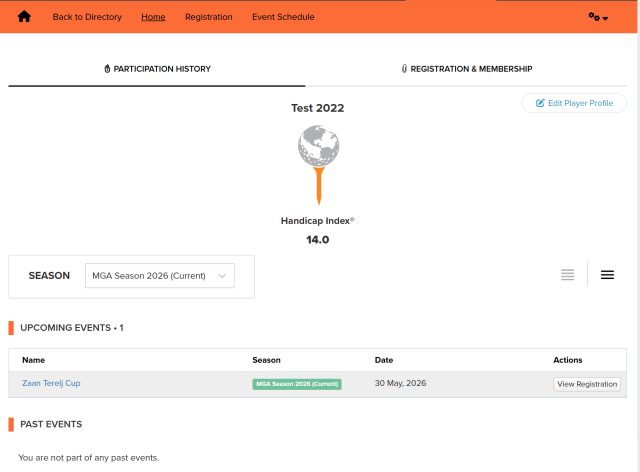Click the Date column header
This screenshot has height=472, width=640.
(384, 360)
